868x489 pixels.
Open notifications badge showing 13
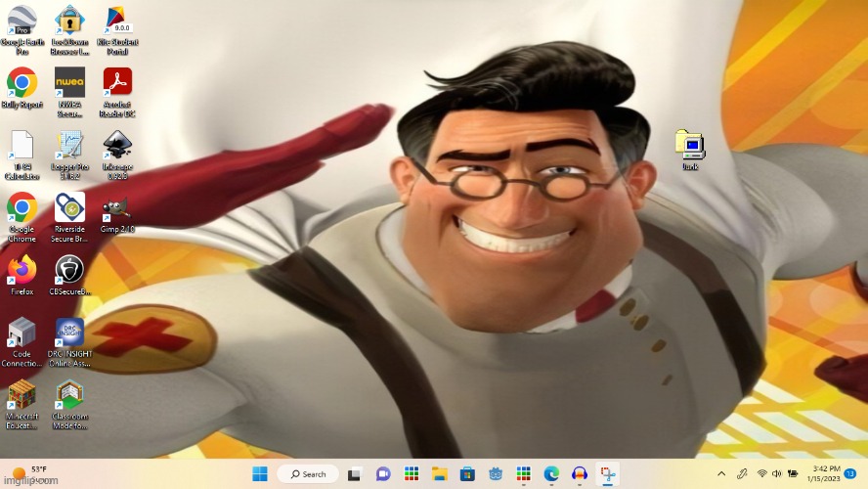pos(850,474)
